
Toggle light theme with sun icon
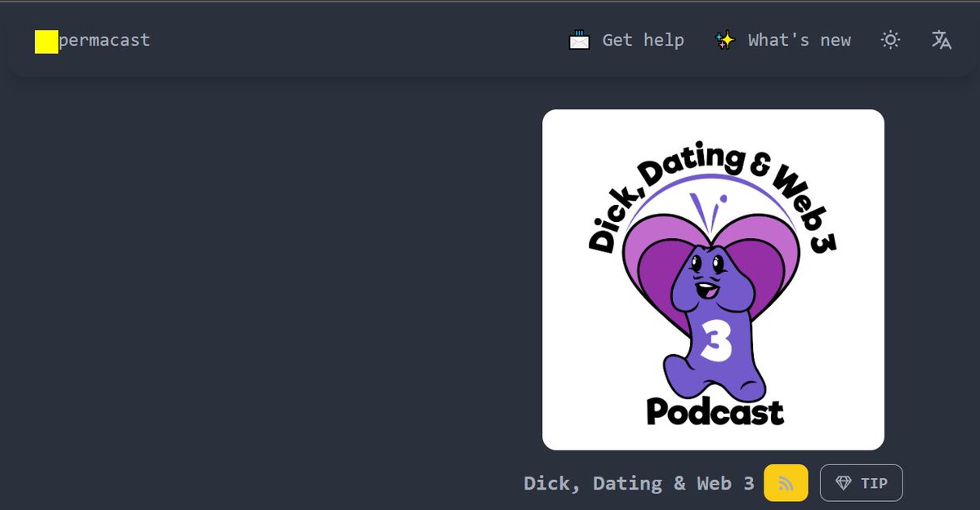point(890,40)
